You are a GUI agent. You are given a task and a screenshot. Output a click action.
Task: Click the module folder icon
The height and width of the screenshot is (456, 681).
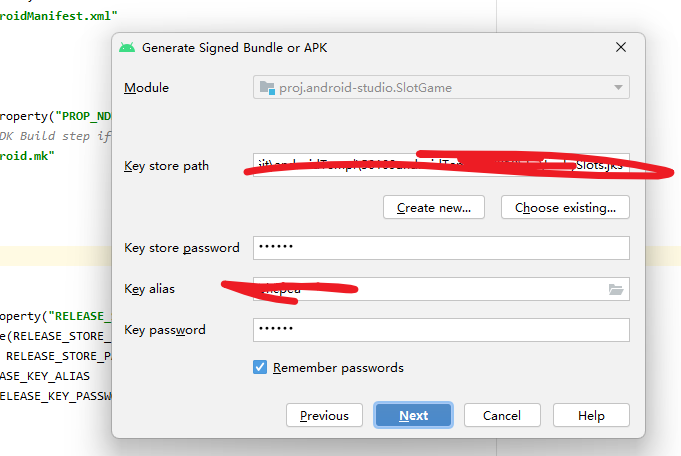coord(267,88)
